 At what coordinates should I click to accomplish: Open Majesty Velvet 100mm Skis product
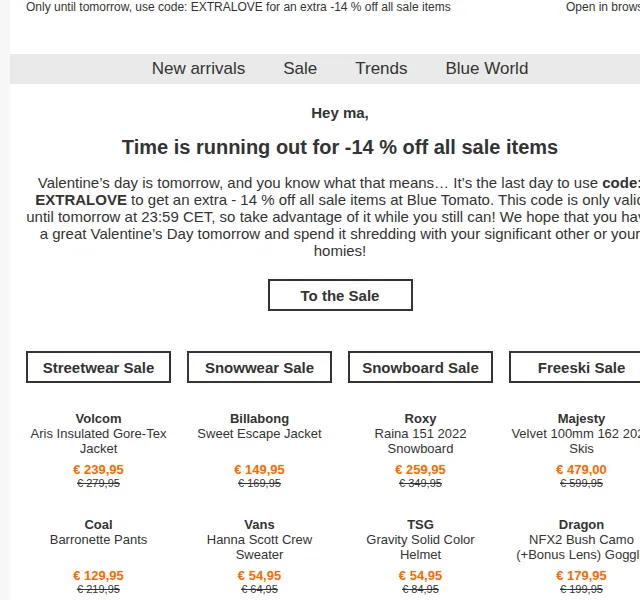click(x=576, y=433)
